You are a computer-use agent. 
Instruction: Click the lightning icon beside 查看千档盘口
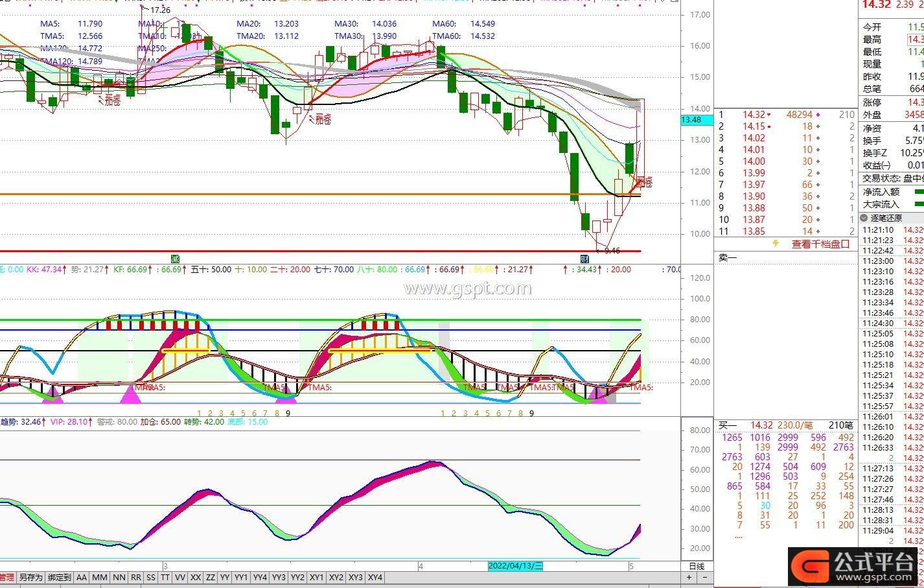(x=776, y=244)
